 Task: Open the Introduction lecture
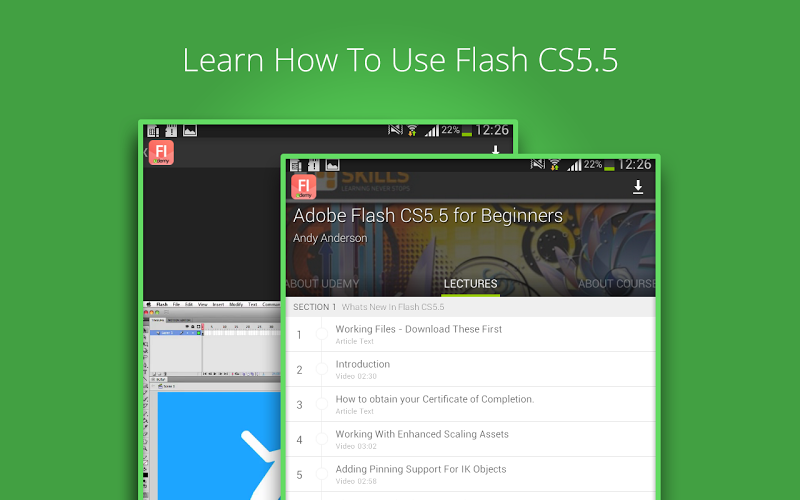point(470,369)
